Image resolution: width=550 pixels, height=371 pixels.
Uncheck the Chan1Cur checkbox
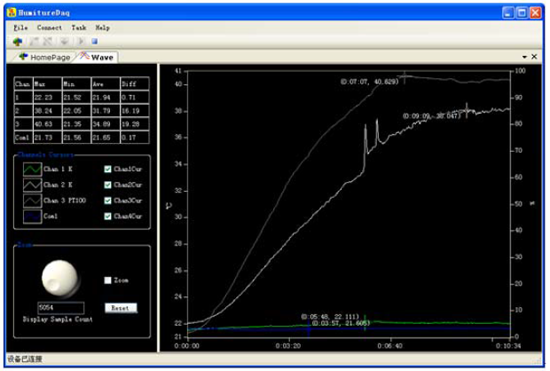pos(108,169)
